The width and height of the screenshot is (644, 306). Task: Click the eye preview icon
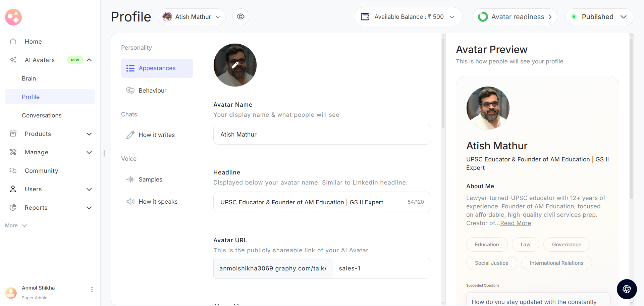coord(240,17)
